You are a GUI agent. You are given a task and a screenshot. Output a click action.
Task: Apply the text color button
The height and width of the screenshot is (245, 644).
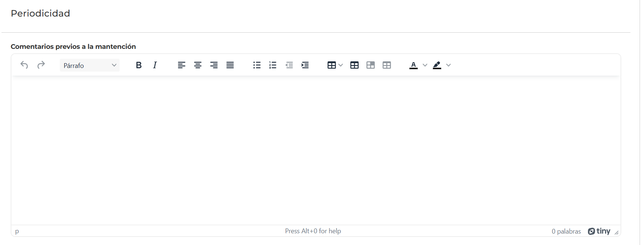click(414, 65)
